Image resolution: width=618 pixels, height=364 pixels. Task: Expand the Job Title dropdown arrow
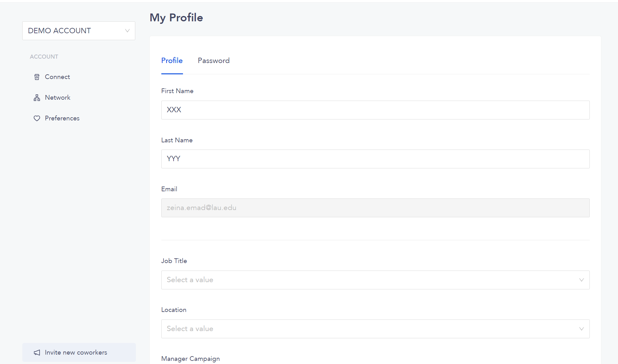click(x=581, y=280)
